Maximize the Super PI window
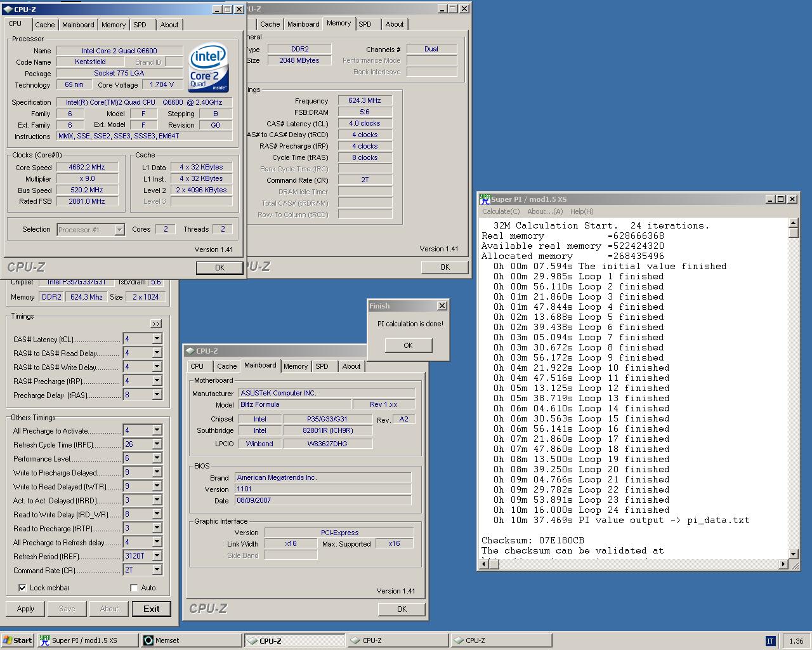The width and height of the screenshot is (812, 650). click(x=780, y=199)
